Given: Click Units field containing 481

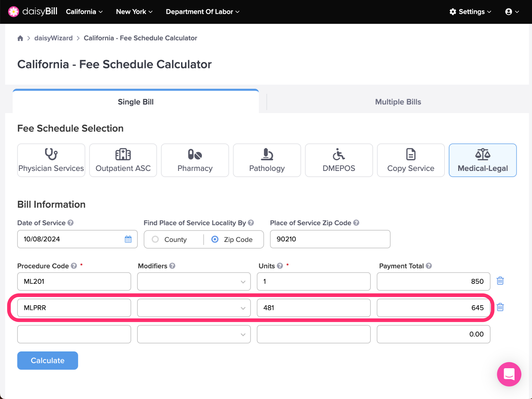Looking at the screenshot, I should tap(314, 308).
